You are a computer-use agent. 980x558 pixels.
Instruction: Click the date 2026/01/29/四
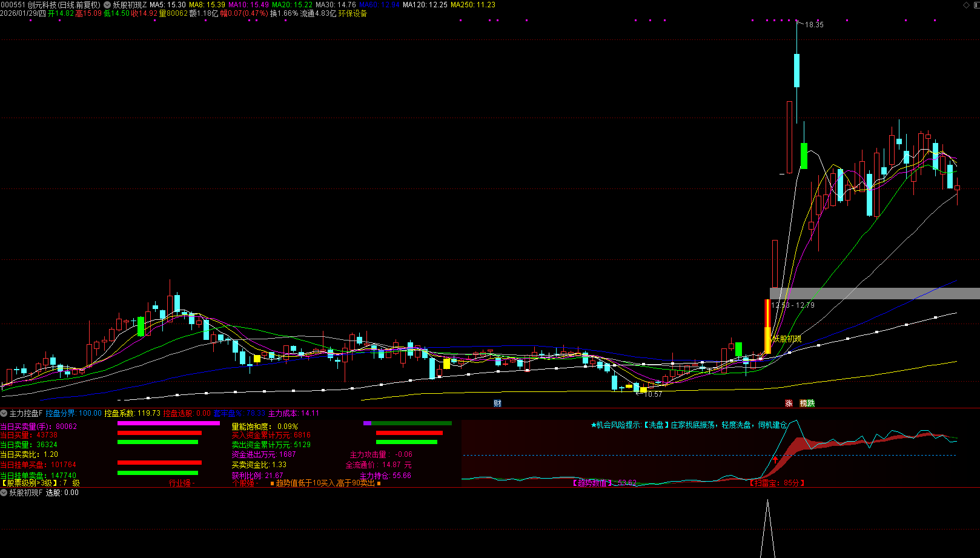point(23,13)
